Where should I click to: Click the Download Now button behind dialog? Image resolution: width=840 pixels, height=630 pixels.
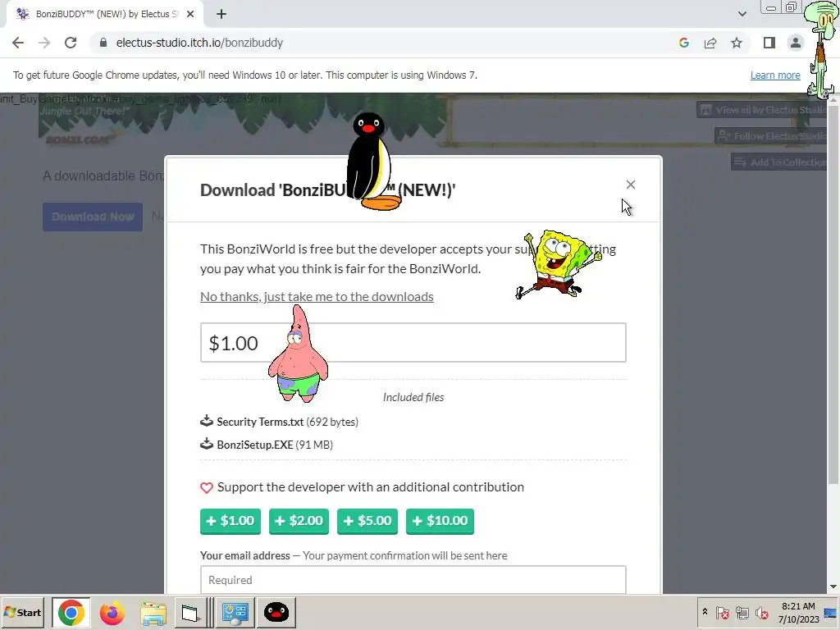(x=93, y=217)
